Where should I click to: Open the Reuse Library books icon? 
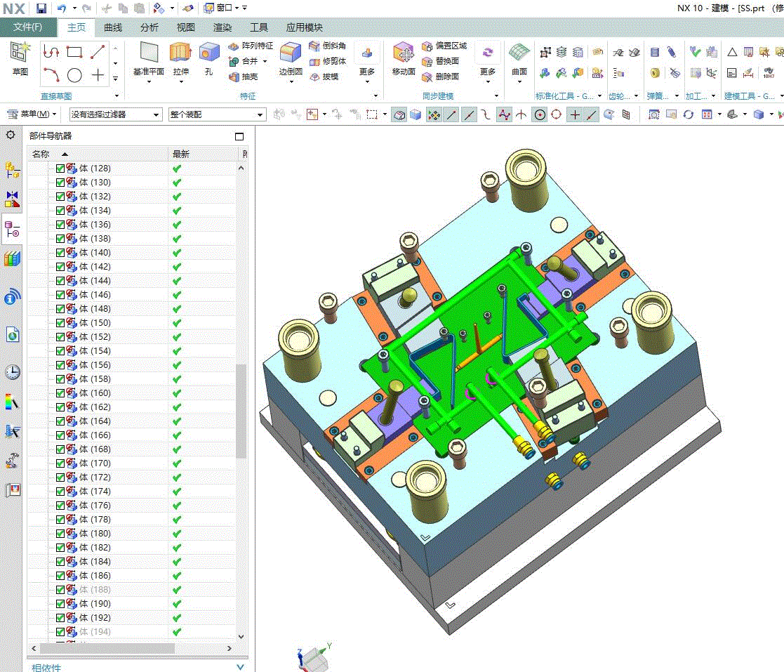click(13, 258)
